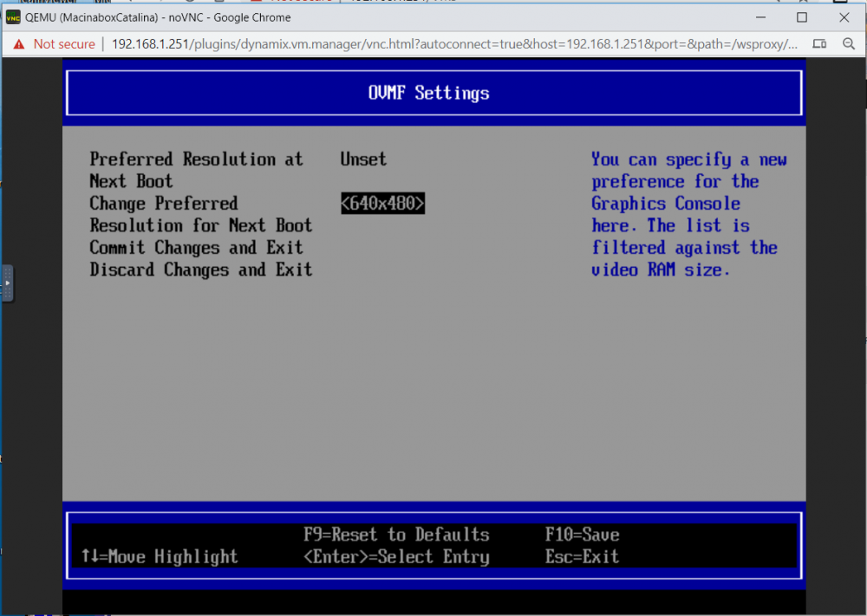Click the screen cast icon in address bar
867x616 pixels.
pyautogui.click(x=819, y=44)
